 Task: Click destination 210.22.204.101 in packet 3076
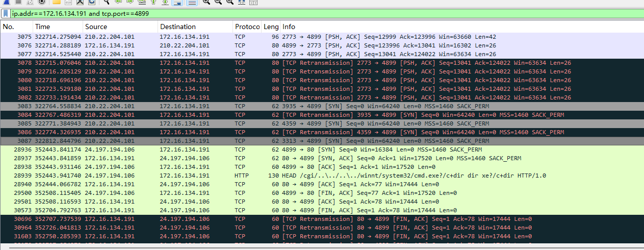tap(185, 45)
